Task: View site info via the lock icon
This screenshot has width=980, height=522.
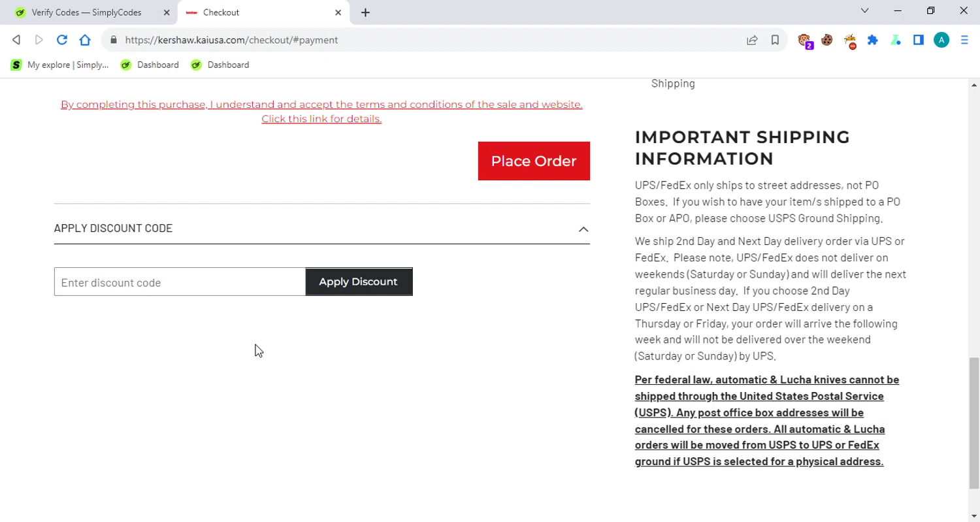Action: 114,40
